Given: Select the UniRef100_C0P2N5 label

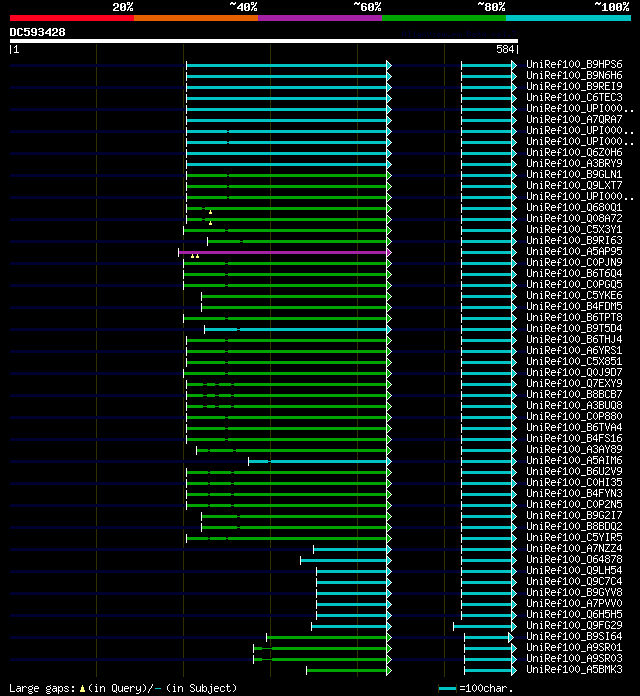Looking at the screenshot, I should [x=574, y=505].
